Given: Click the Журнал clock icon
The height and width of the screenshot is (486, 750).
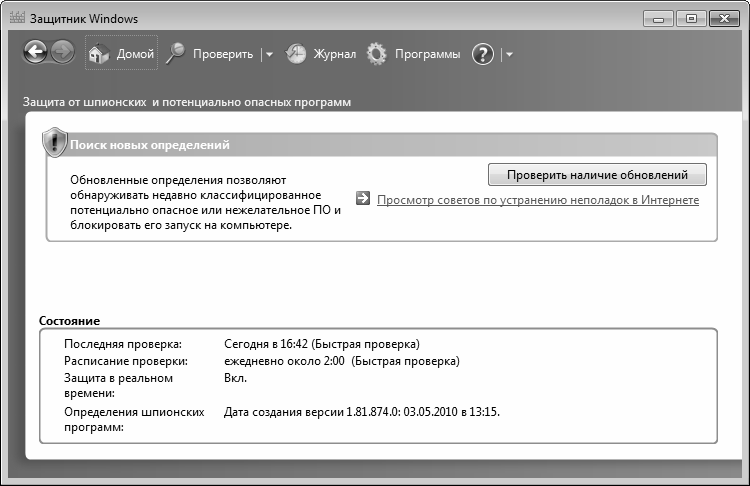Looking at the screenshot, I should coord(296,54).
